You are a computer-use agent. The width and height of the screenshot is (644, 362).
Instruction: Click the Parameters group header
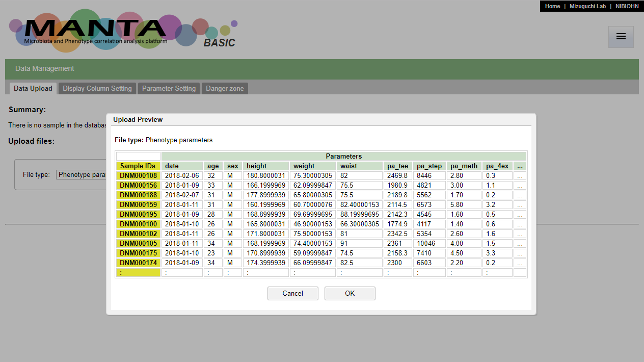(344, 156)
